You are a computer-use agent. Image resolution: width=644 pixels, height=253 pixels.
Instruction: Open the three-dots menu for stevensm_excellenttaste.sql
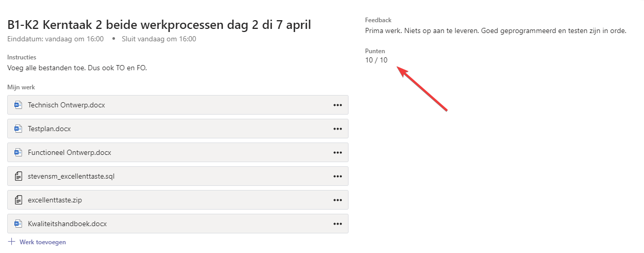pos(338,176)
